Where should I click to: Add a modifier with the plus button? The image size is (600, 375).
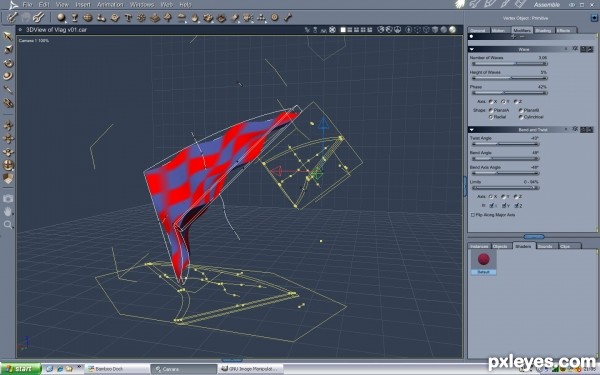pyautogui.click(x=514, y=37)
